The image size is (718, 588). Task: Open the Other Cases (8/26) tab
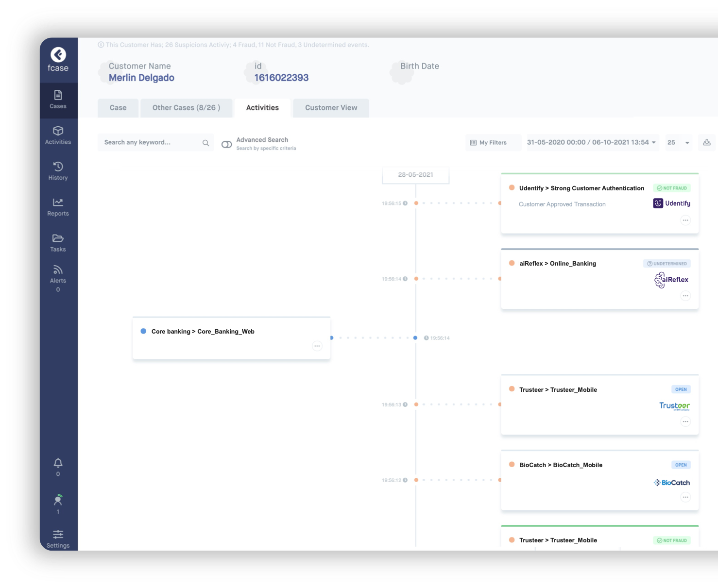(186, 108)
